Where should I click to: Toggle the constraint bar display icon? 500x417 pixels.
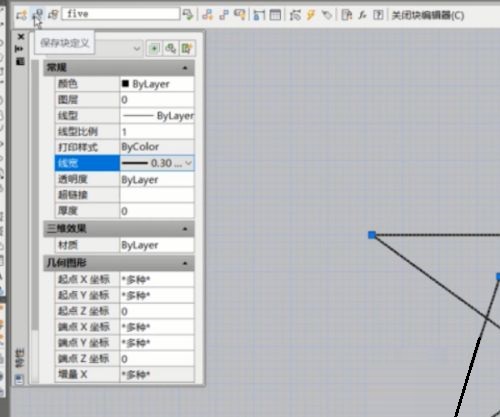tap(240, 15)
